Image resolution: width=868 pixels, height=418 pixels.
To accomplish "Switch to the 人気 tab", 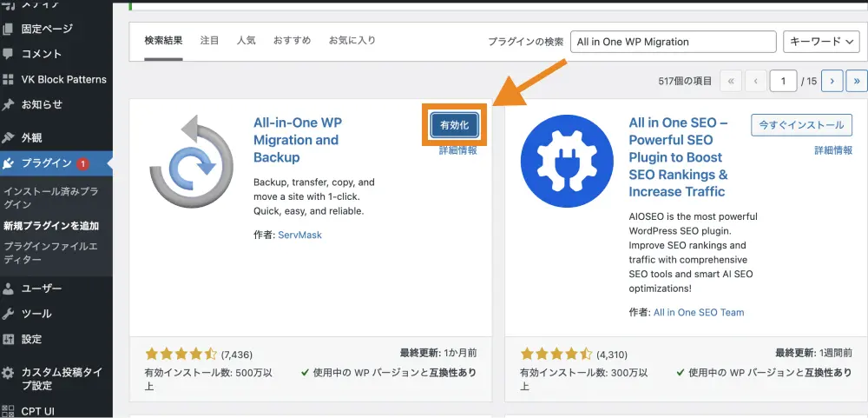I will (x=247, y=41).
